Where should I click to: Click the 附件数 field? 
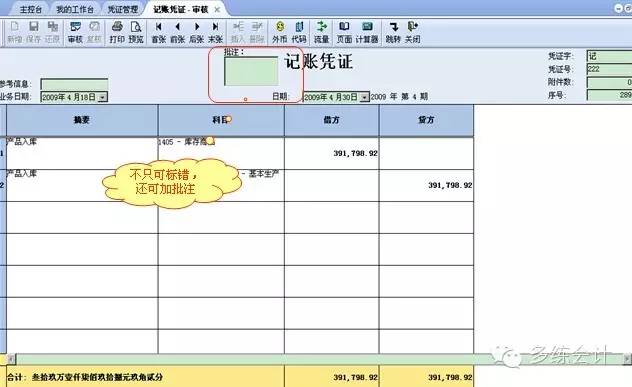[609, 82]
